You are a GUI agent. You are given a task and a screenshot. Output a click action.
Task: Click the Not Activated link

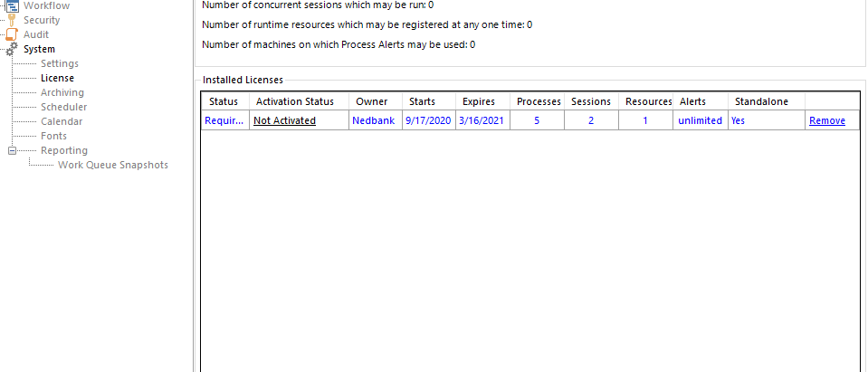click(x=284, y=120)
